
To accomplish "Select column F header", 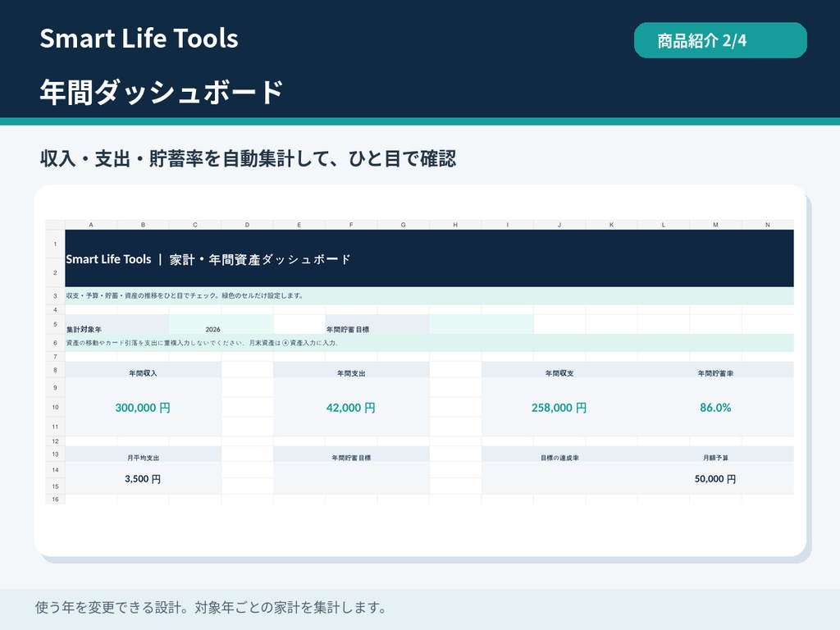I will click(351, 225).
